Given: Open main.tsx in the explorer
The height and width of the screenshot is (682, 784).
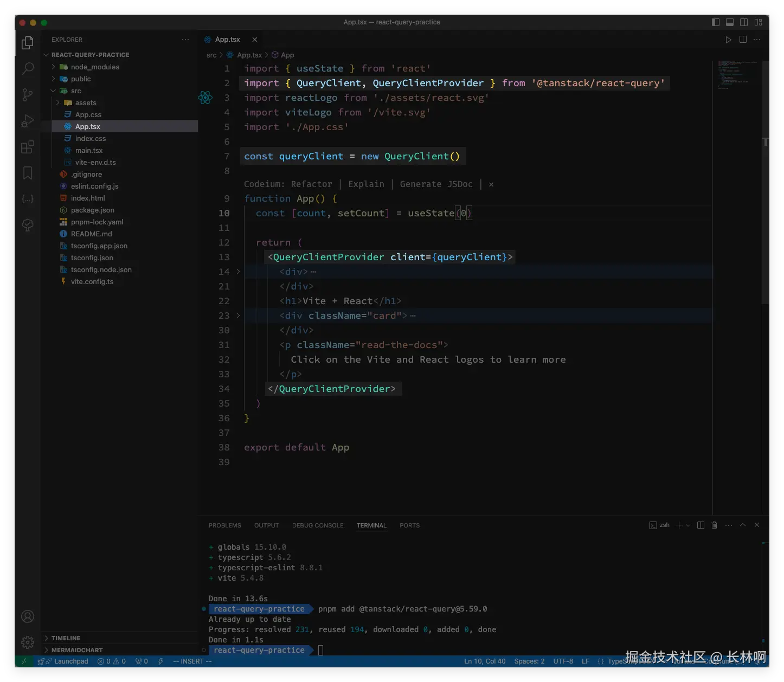Looking at the screenshot, I should 89,150.
